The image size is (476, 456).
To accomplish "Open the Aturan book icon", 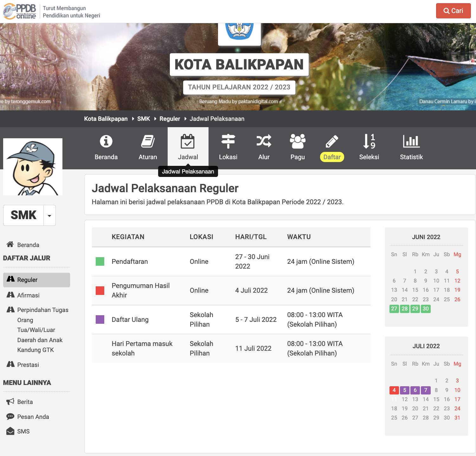I will coord(148,141).
